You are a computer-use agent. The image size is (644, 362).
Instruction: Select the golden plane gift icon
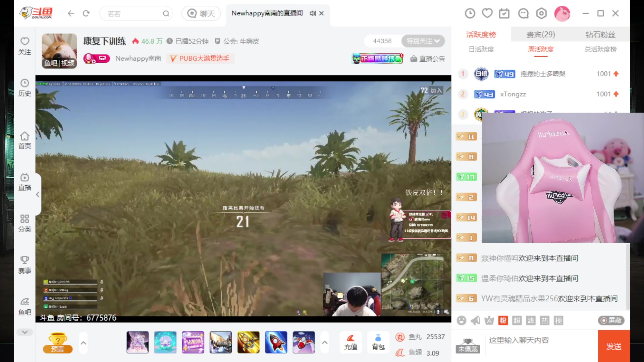(249, 342)
